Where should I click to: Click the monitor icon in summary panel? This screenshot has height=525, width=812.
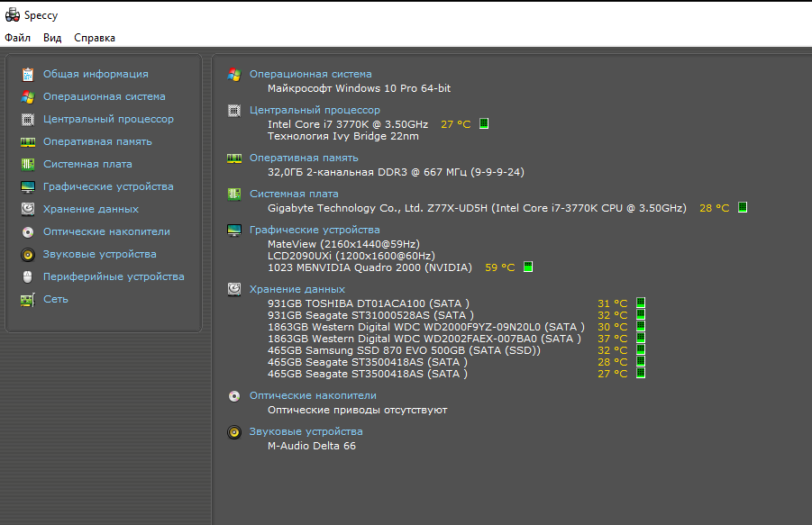[234, 231]
